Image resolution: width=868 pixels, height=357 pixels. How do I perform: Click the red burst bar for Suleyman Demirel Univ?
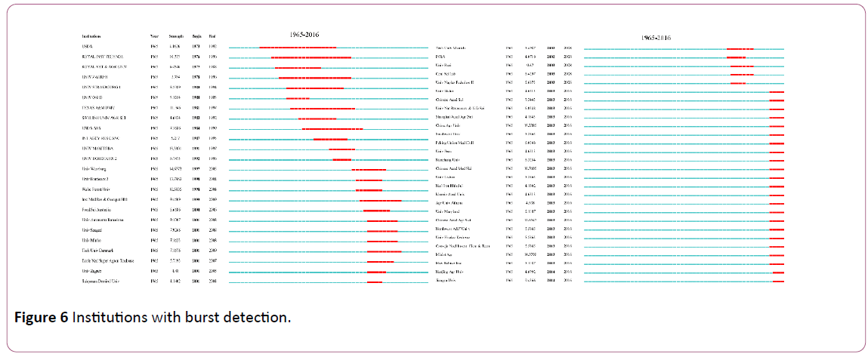point(374,282)
